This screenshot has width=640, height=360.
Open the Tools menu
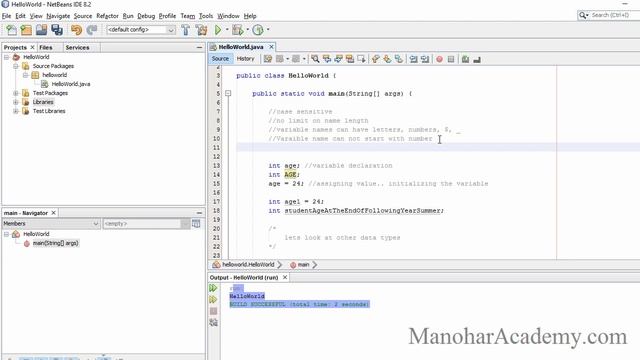[x=206, y=16]
